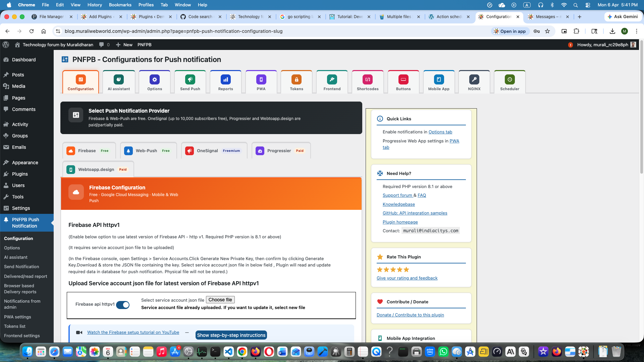
Task: Open the Knowledgebase link
Action: click(x=398, y=204)
